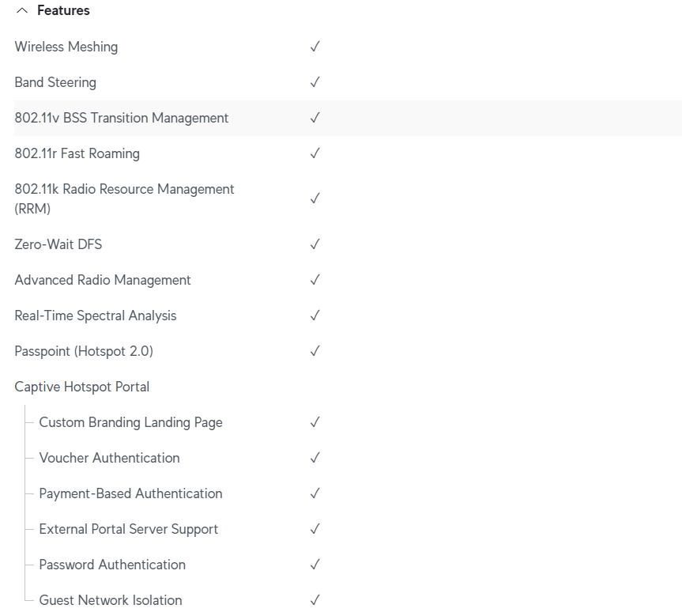Click the Passpoint (Hotspot 2.0) checkmark
This screenshot has height=616, width=682.
tap(315, 351)
